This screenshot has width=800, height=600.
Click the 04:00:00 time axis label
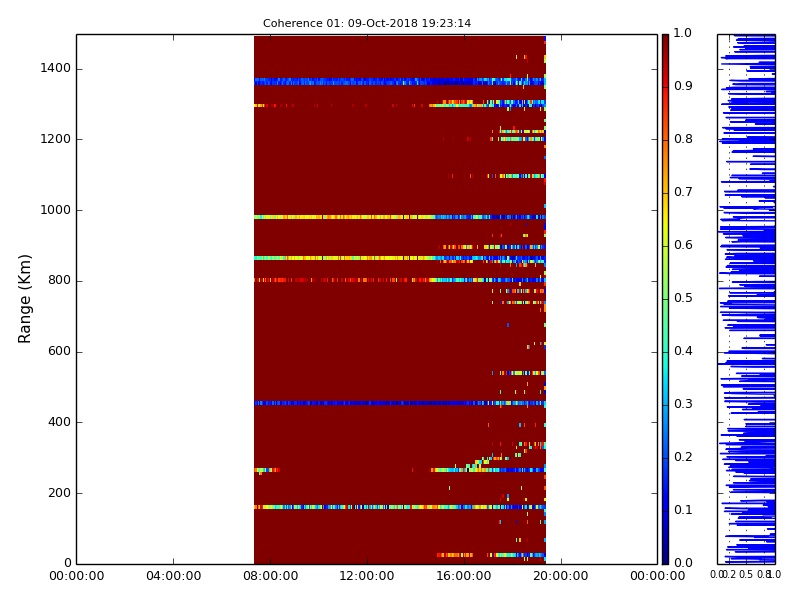coord(173,576)
